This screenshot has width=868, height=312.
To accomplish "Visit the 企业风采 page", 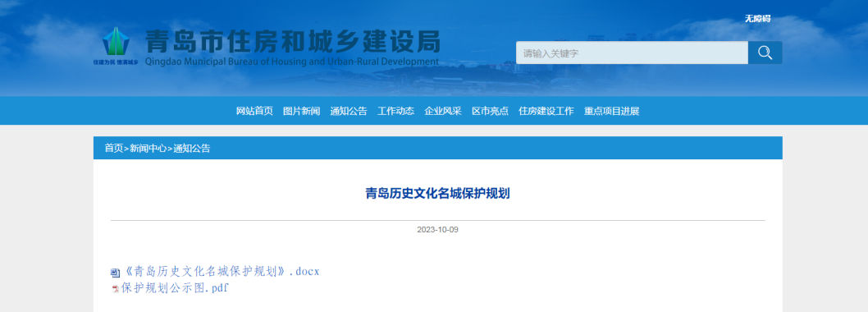I will (x=443, y=111).
